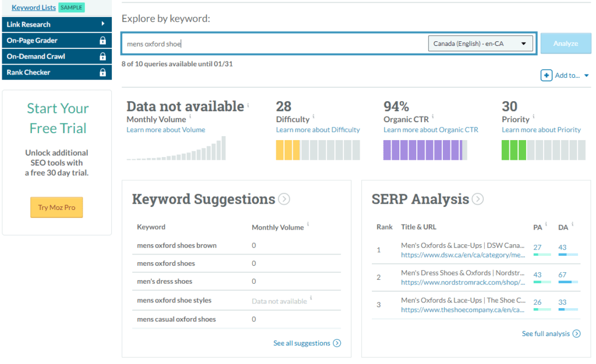Click the Difficulty yellow score bar
596x364 pixels.
318,150
